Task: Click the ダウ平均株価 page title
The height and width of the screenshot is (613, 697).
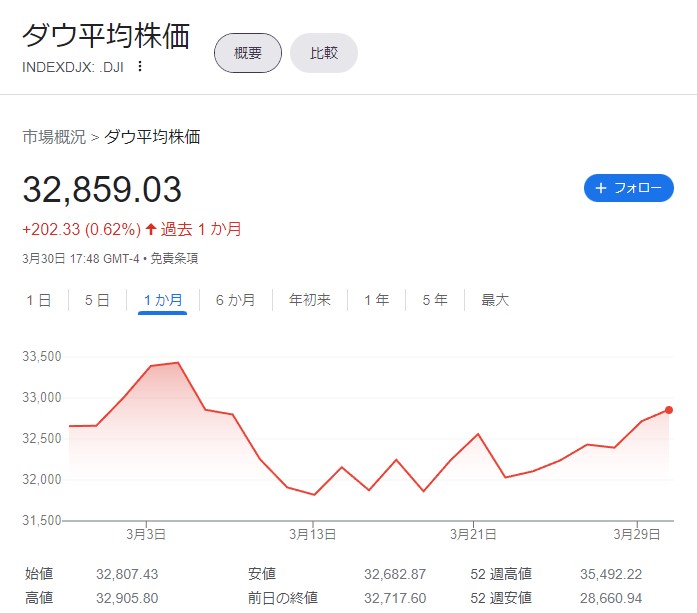Action: (x=106, y=36)
